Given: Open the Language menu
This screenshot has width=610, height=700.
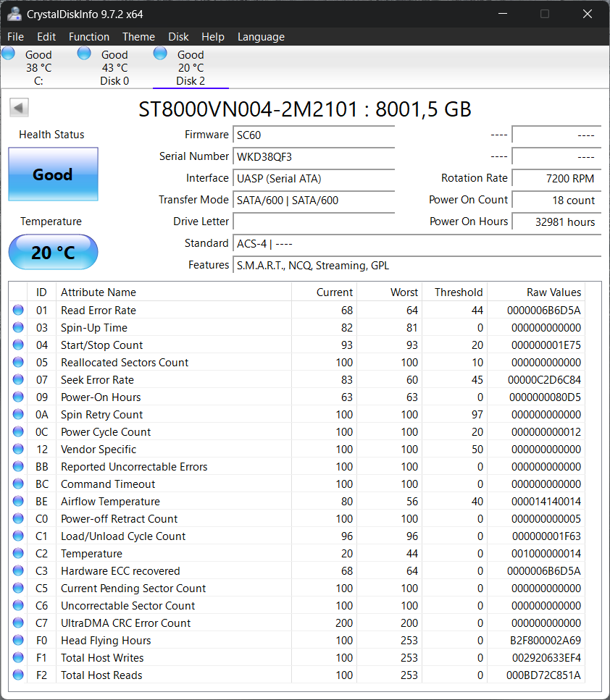Looking at the screenshot, I should coord(261,37).
